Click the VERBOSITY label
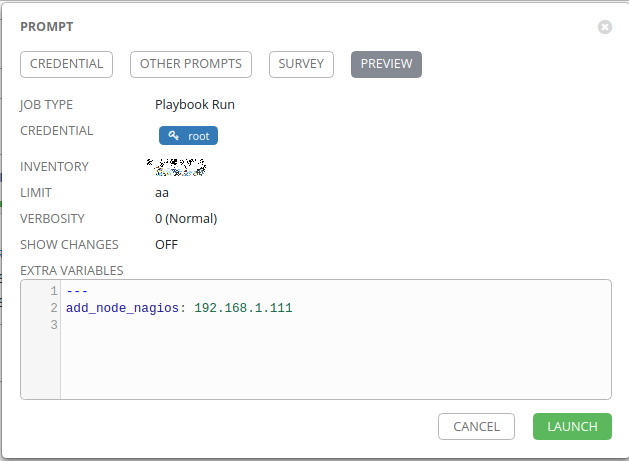 coord(53,219)
